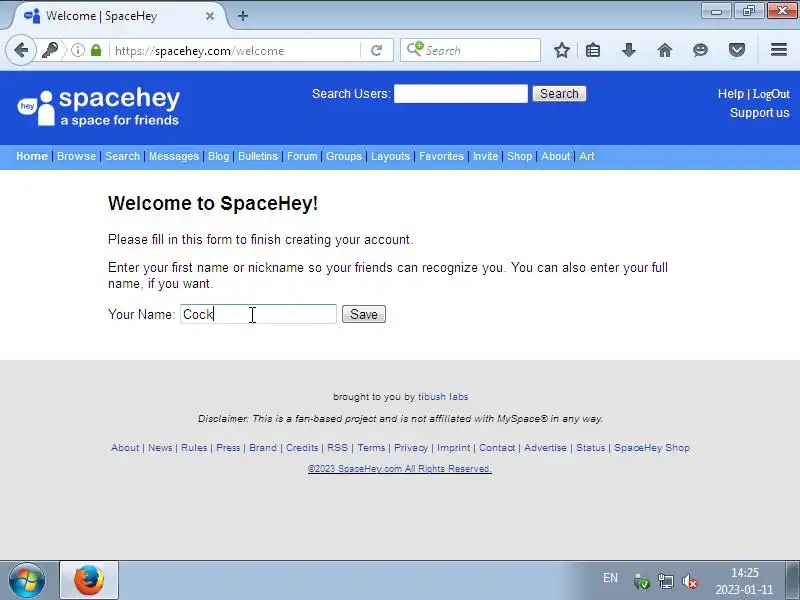Image resolution: width=800 pixels, height=600 pixels.
Task: Open footer Credits link
Action: (302, 447)
